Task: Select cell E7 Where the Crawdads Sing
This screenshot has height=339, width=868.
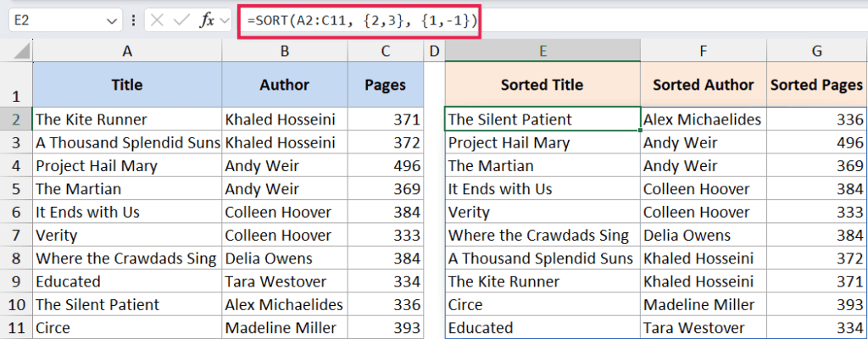Action: coord(543,236)
